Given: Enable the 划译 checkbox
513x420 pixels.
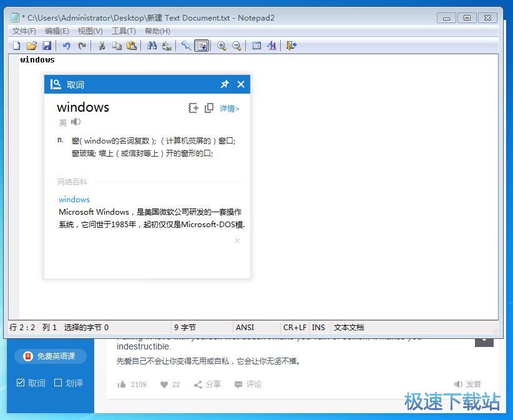Looking at the screenshot, I should coord(58,383).
